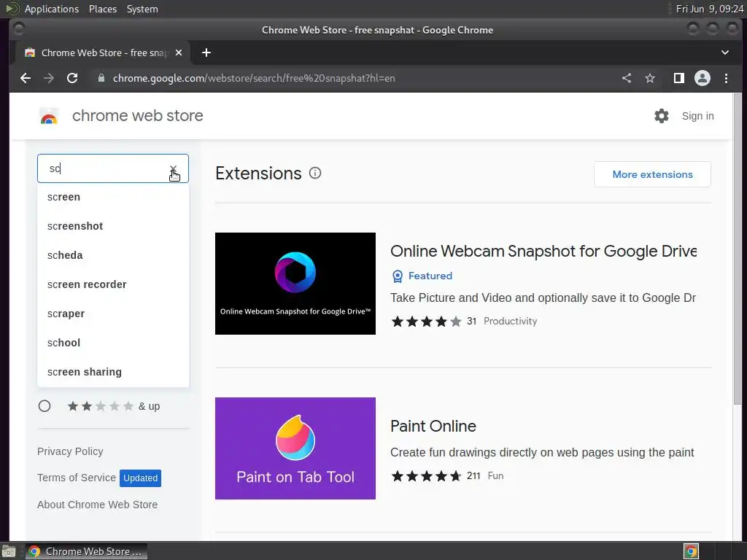Click the show desktop icon in taskbar
This screenshot has width=747, height=560.
[x=9, y=551]
